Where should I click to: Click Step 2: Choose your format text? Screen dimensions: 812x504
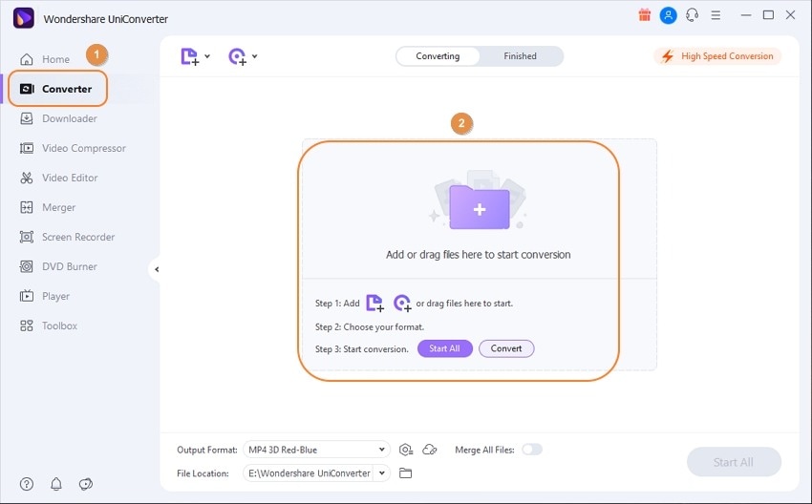(x=370, y=327)
